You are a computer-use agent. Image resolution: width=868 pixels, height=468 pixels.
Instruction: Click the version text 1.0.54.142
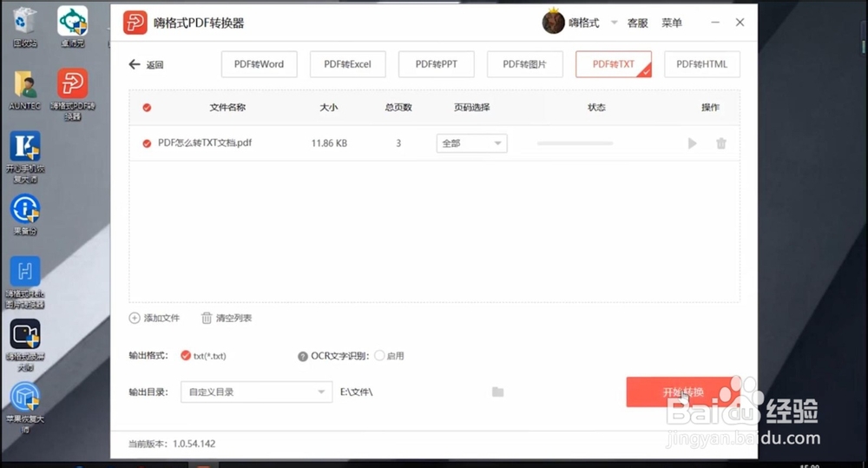pyautogui.click(x=194, y=444)
